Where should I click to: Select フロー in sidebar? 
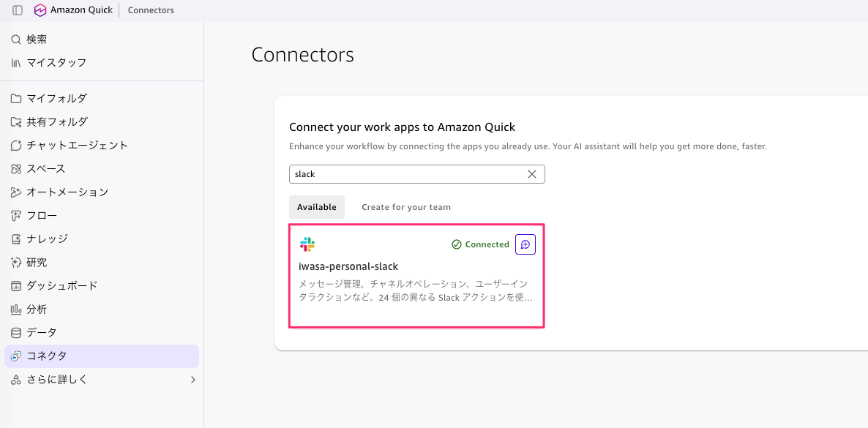[102, 215]
